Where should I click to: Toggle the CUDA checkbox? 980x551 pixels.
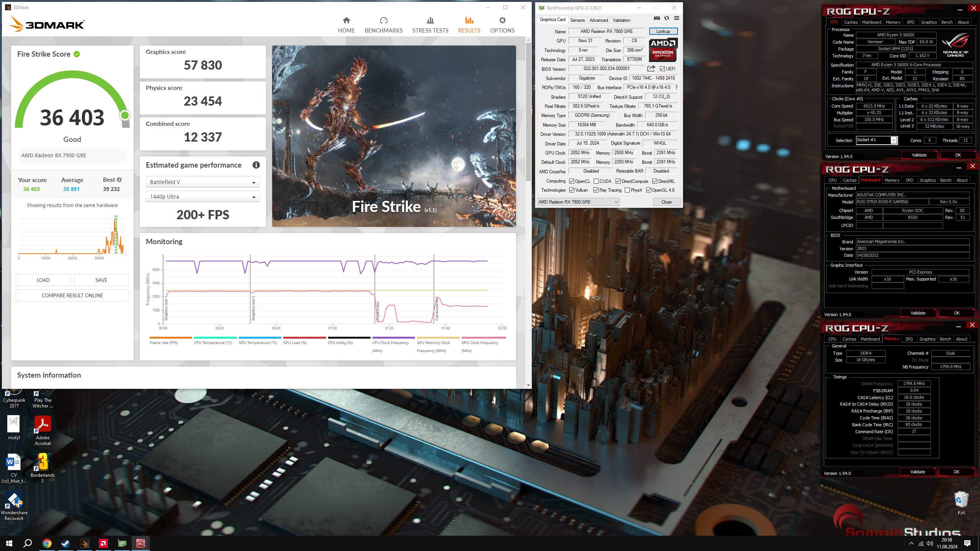(x=596, y=181)
